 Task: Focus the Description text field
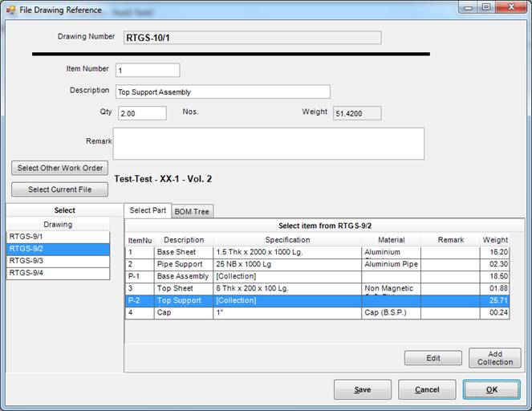pos(222,92)
